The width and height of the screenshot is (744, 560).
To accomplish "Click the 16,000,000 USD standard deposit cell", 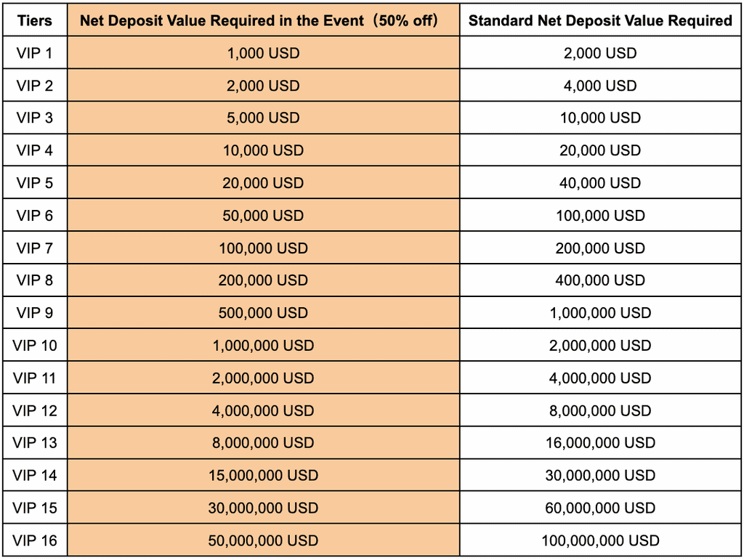I will click(x=600, y=443).
